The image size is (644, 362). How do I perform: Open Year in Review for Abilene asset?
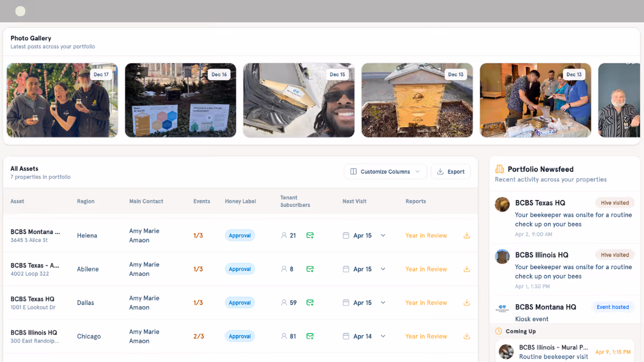point(426,269)
